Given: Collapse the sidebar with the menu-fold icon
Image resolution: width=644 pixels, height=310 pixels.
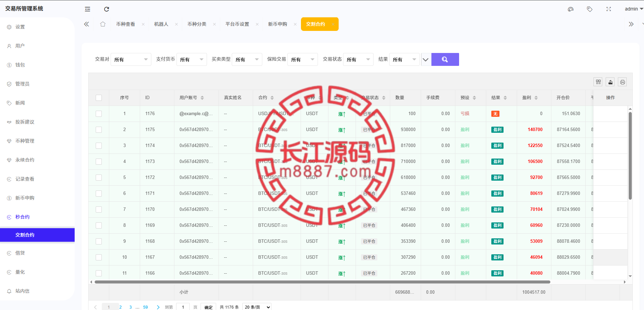Looking at the screenshot, I should click(x=88, y=9).
